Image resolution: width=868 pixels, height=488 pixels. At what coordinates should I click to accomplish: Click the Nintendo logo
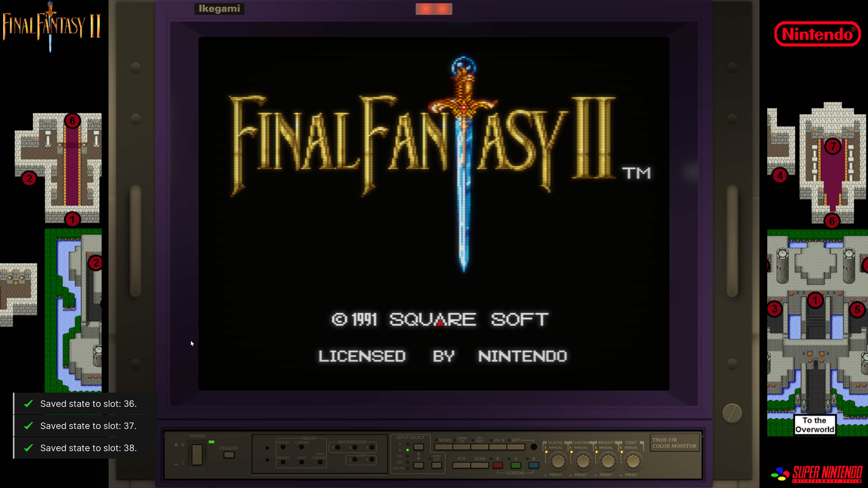(x=817, y=34)
